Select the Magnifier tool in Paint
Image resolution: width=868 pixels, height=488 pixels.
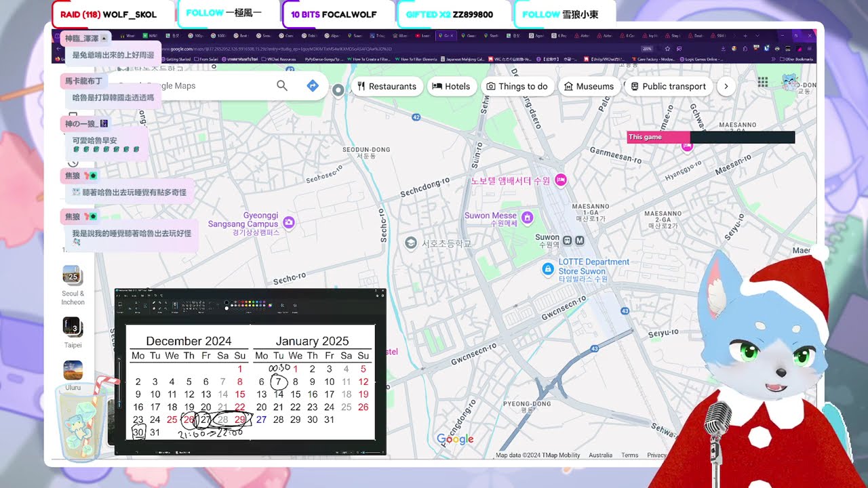tap(165, 308)
